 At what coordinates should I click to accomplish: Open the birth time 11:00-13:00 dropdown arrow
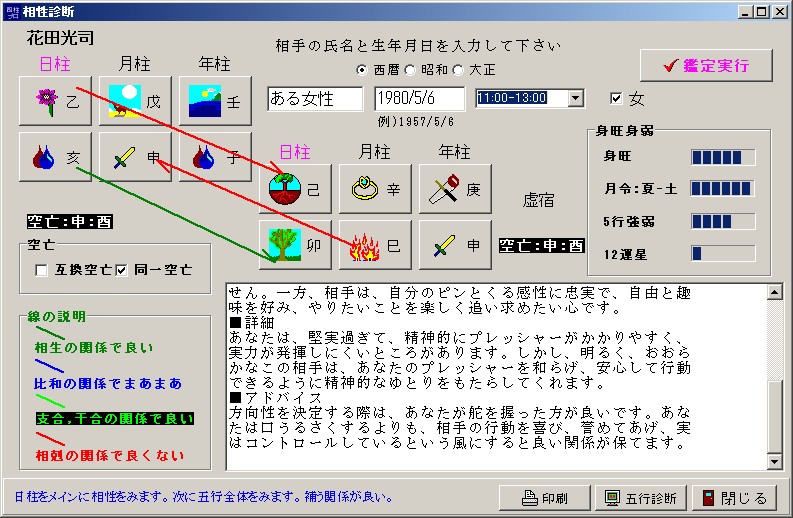tap(575, 98)
